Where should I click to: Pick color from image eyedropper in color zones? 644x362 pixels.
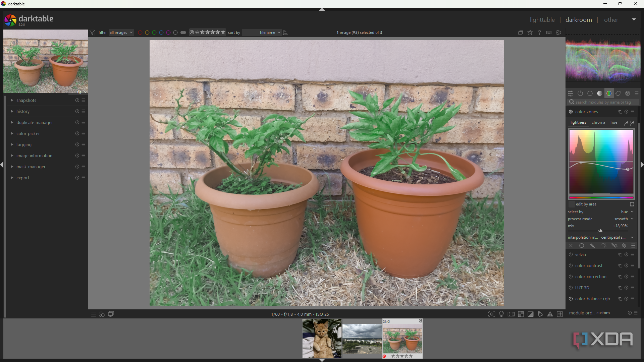coord(626,123)
